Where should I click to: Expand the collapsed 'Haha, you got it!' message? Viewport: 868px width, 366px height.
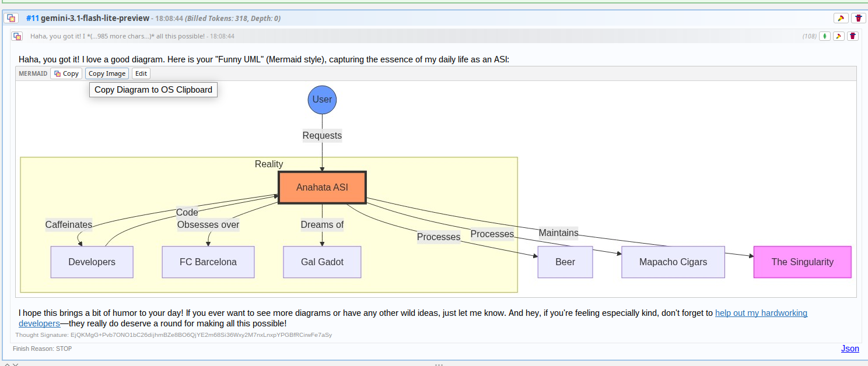click(133, 36)
